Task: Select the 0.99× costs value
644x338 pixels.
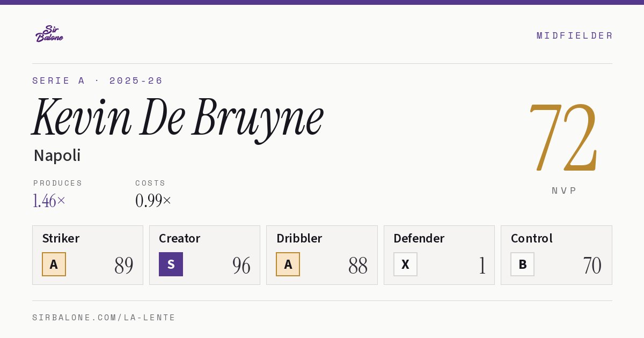Action: [153, 201]
